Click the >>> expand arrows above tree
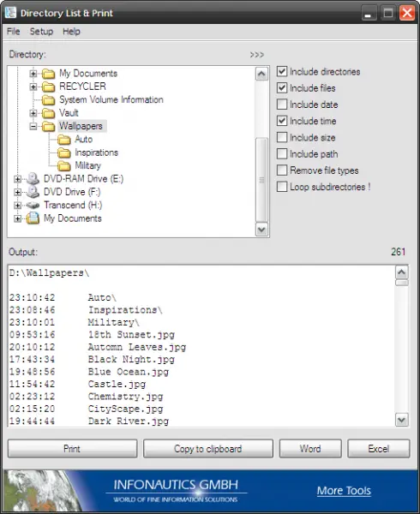420x514 pixels. point(257,55)
